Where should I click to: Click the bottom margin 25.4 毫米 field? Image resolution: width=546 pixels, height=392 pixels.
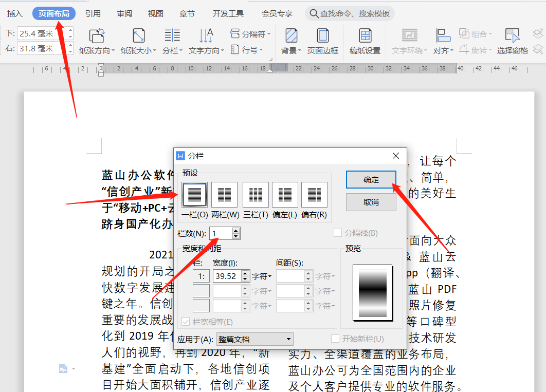[42, 33]
